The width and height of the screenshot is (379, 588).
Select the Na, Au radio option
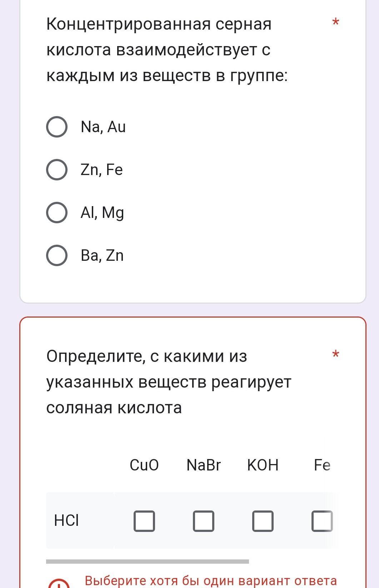pos(57,127)
